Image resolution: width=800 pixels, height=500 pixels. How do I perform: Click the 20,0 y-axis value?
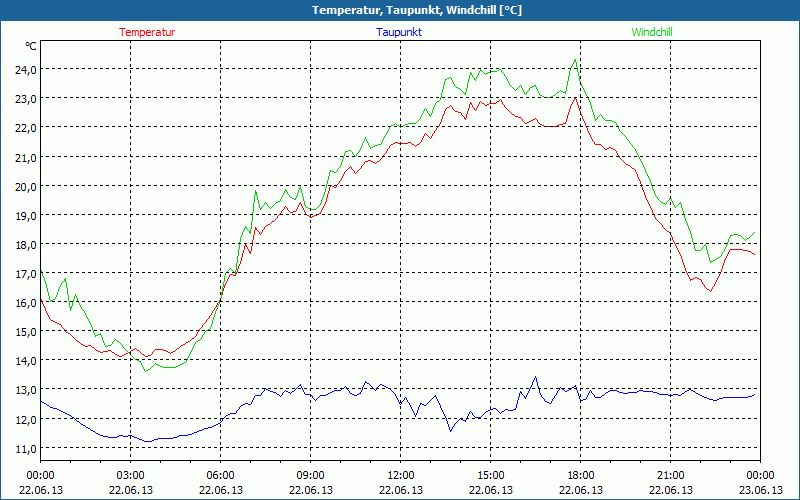[26, 187]
